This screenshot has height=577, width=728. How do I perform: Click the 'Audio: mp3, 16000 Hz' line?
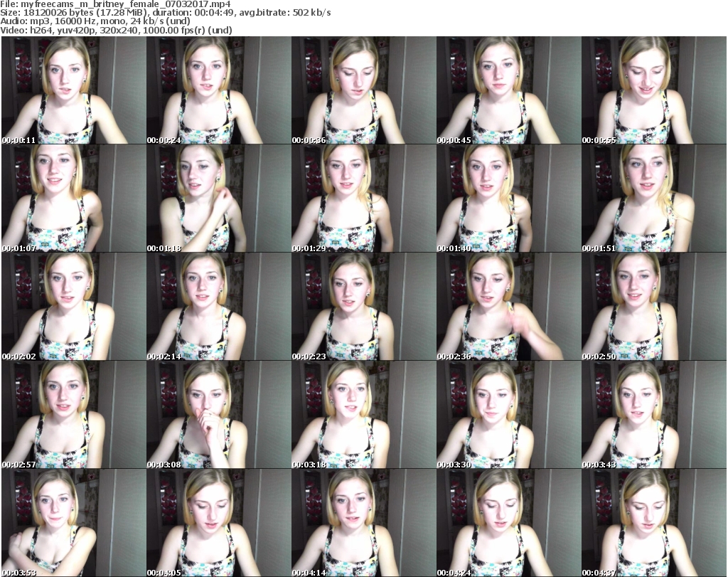click(x=95, y=21)
